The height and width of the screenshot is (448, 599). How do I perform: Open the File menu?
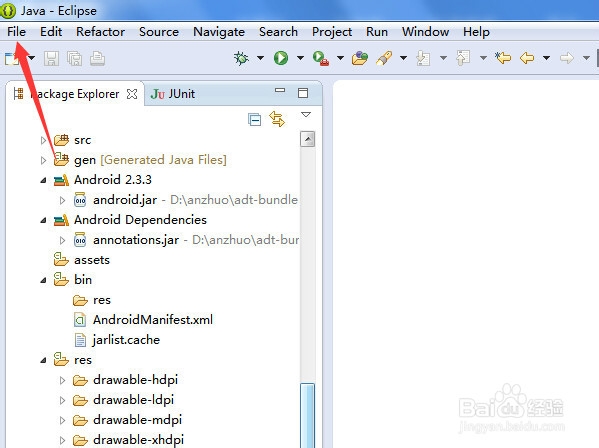(16, 32)
